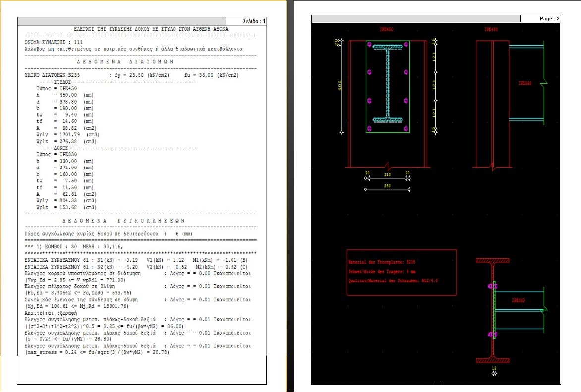Click the line '*** 1) ΚΟΜΒΟΣ : 30 ΜΕΛΗ : 30,116,'
The image size is (581, 392).
click(x=74, y=246)
